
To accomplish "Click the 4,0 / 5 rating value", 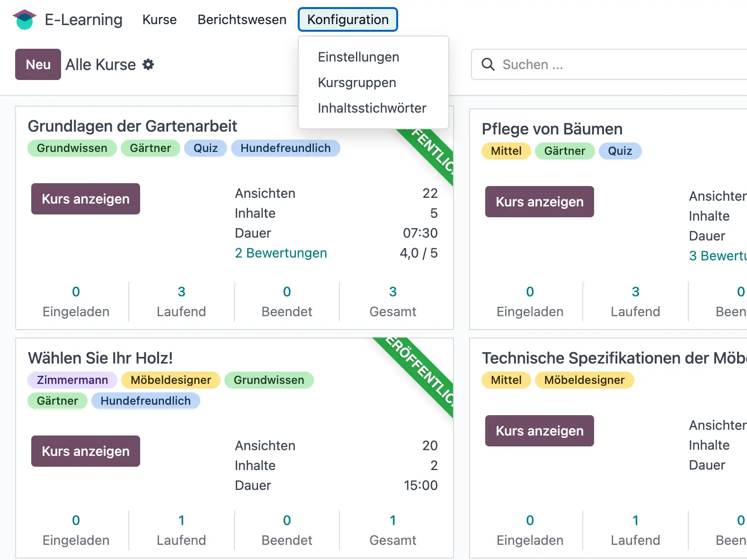I will (418, 253).
